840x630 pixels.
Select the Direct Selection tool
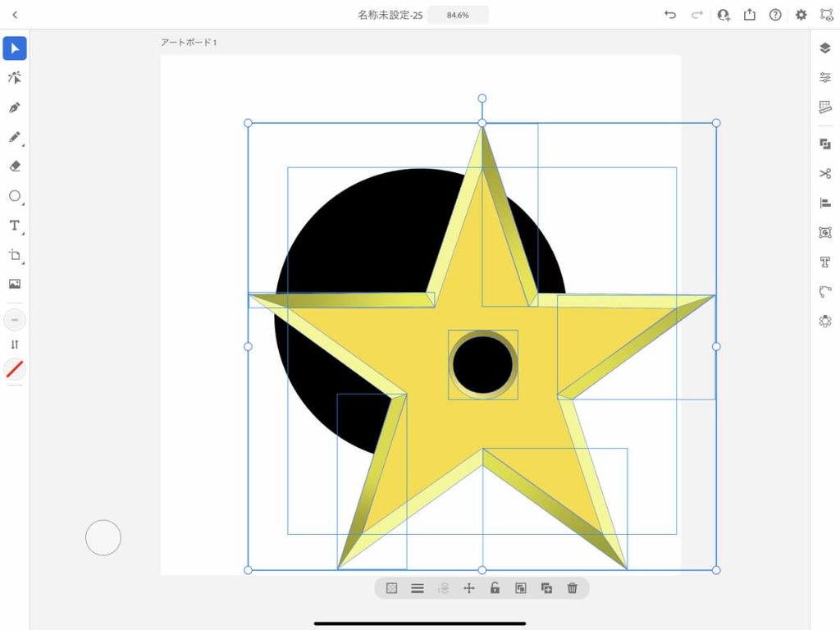click(15, 78)
